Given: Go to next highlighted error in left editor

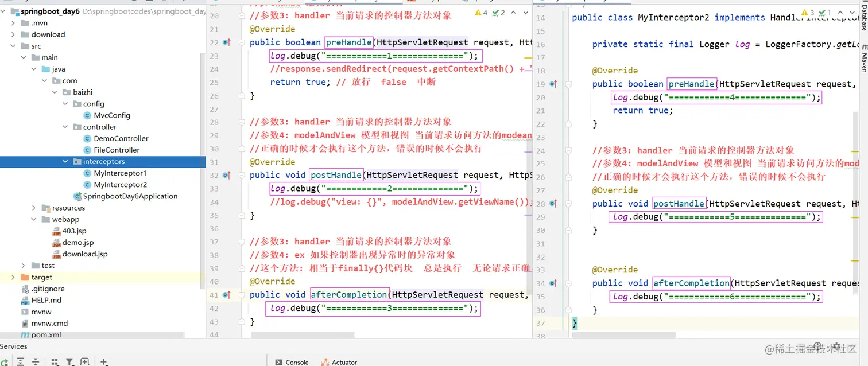Looking at the screenshot, I should click(525, 13).
